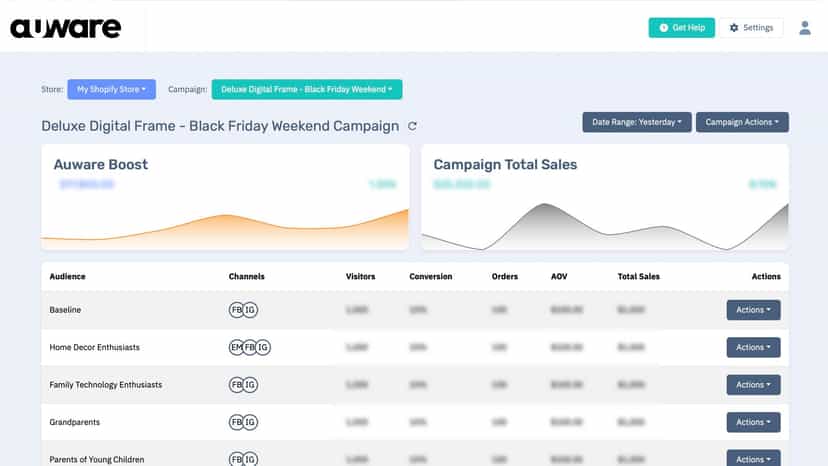Open Campaign Actions dropdown
828x466 pixels.
pos(742,122)
